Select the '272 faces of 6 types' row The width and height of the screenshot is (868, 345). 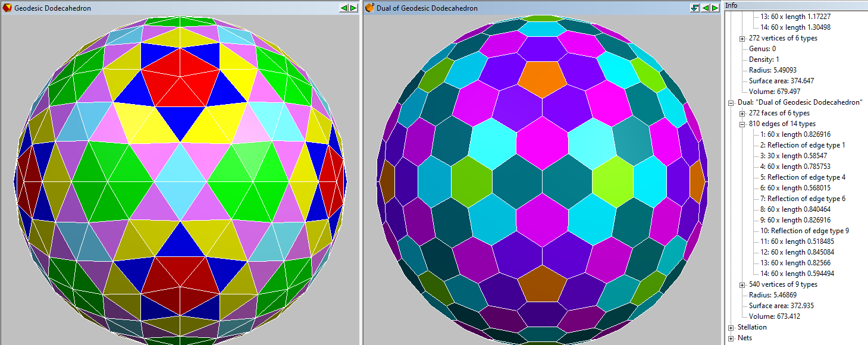[779, 113]
